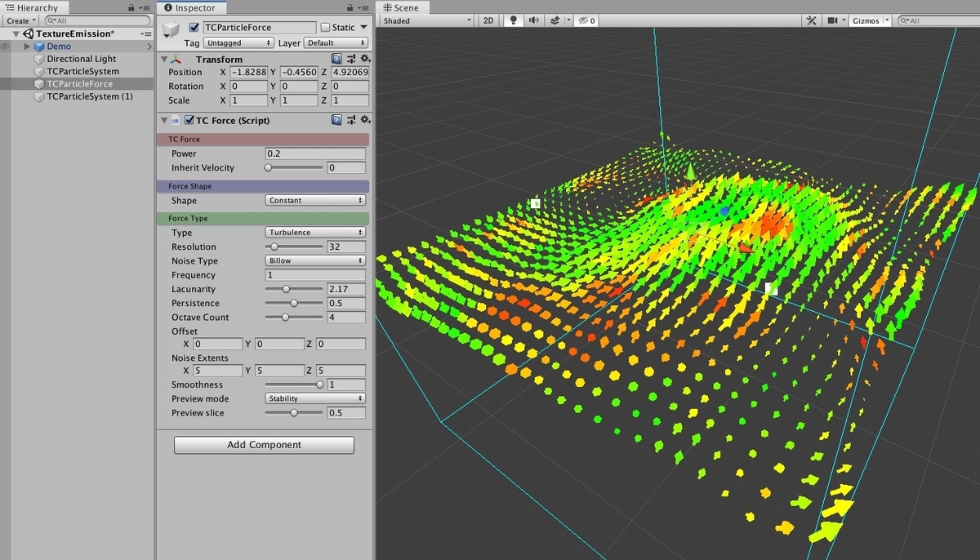Viewport: 980px width, 560px height.
Task: Toggle scene audio with the speaker icon
Action: (534, 20)
